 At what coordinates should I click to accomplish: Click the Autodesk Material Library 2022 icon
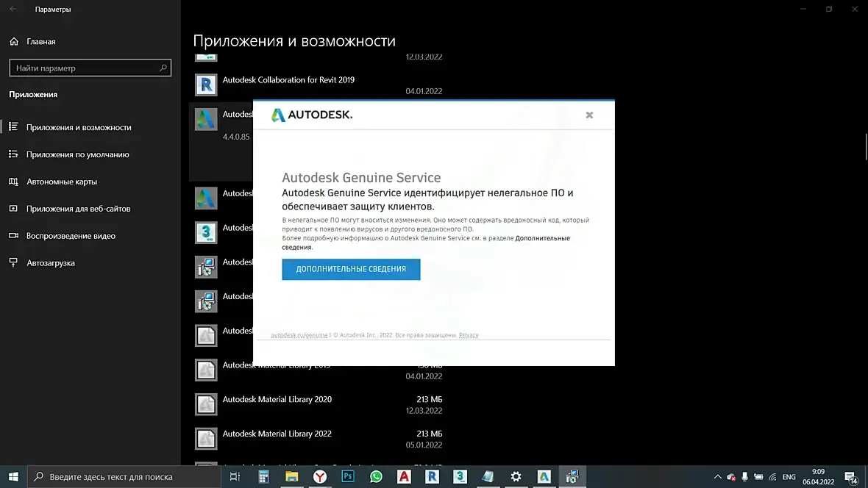(x=206, y=439)
